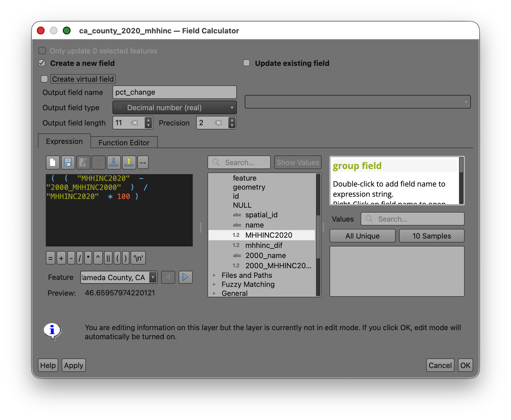Check the Update existing field option
Image resolution: width=511 pixels, height=420 pixels.
click(x=246, y=63)
